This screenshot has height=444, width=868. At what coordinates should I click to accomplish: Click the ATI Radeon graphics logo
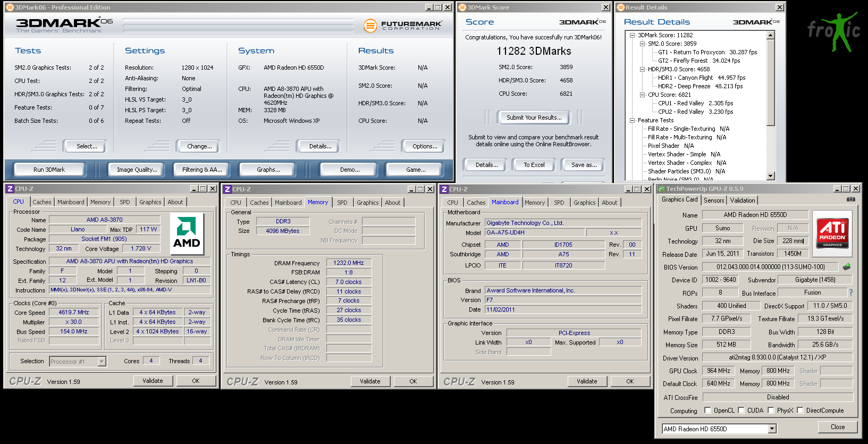tap(832, 233)
